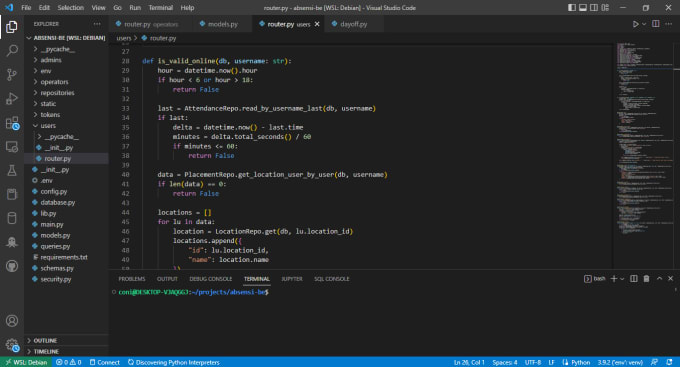The height and width of the screenshot is (367, 680).
Task: Split the terminal panel
Action: tap(634, 279)
